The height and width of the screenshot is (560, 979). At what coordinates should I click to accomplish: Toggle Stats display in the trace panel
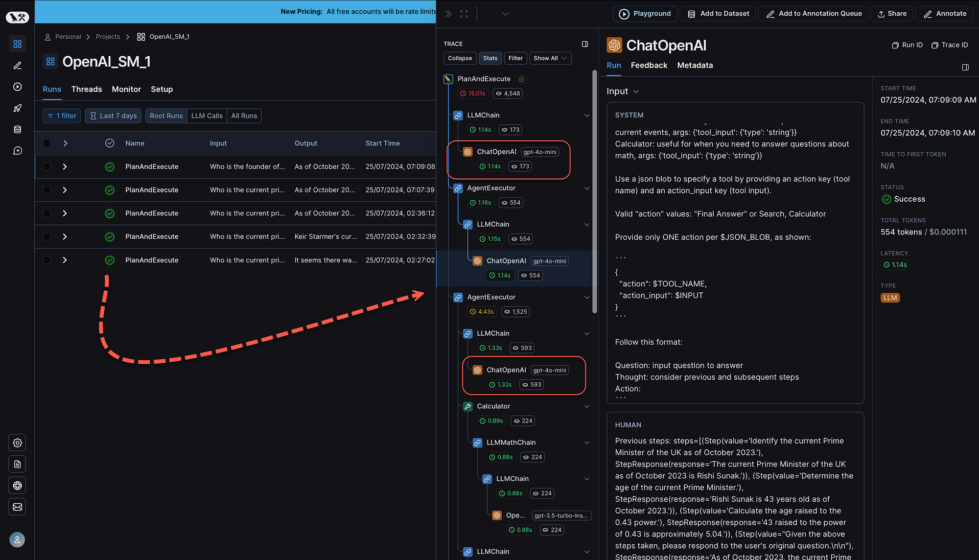point(490,58)
